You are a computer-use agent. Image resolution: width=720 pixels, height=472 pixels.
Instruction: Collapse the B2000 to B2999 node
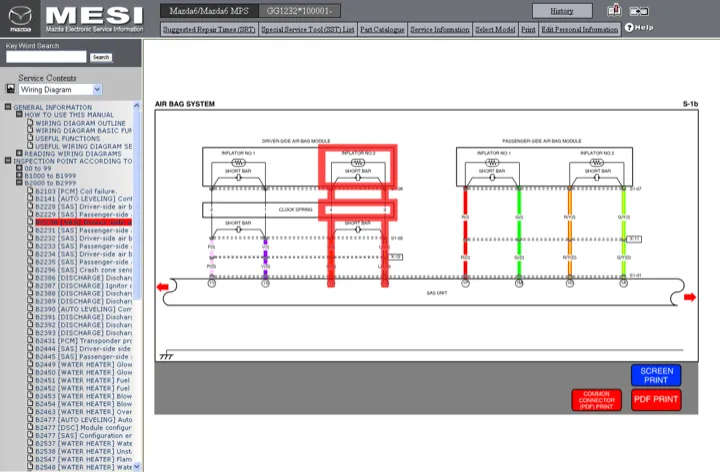coord(19,182)
